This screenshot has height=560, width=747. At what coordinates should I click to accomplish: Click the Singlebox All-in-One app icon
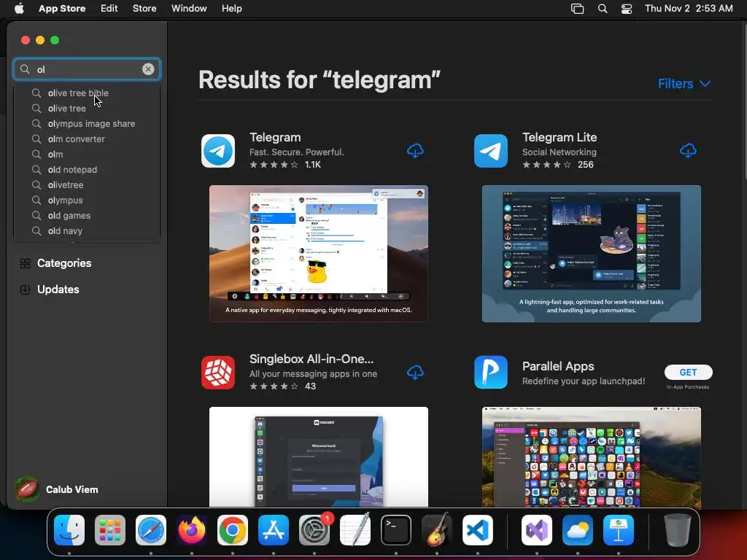click(x=217, y=373)
